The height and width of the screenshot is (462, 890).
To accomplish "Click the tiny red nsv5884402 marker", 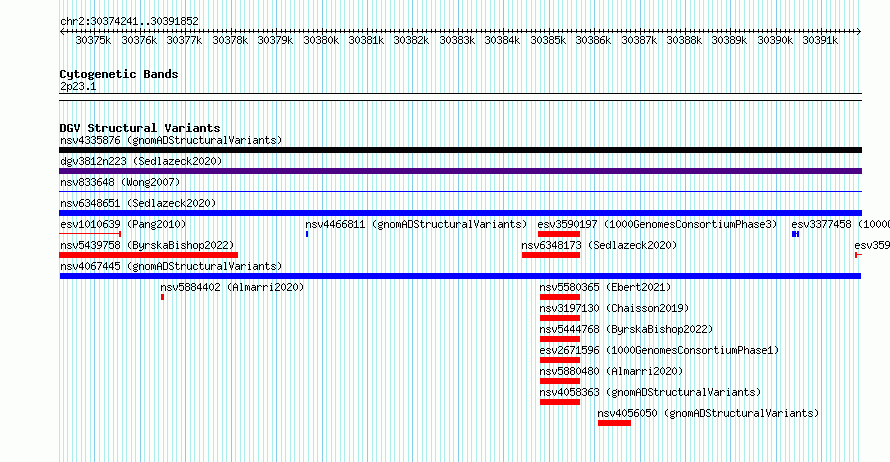I will 162,297.
